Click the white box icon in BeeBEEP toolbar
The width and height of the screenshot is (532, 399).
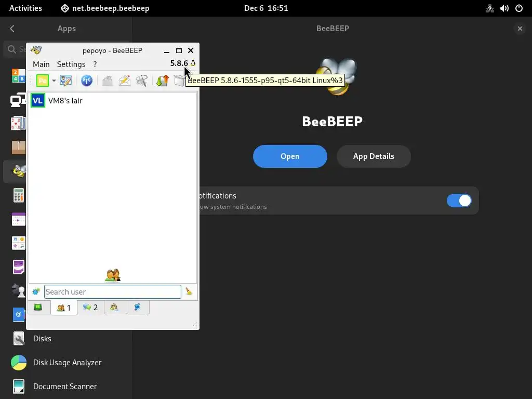coord(179,81)
